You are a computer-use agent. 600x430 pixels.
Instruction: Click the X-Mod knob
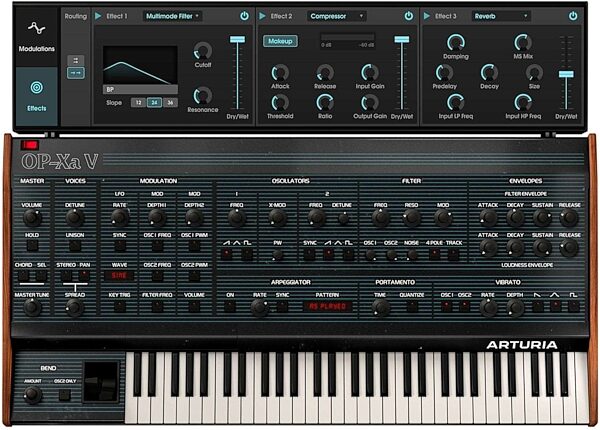tap(277, 217)
